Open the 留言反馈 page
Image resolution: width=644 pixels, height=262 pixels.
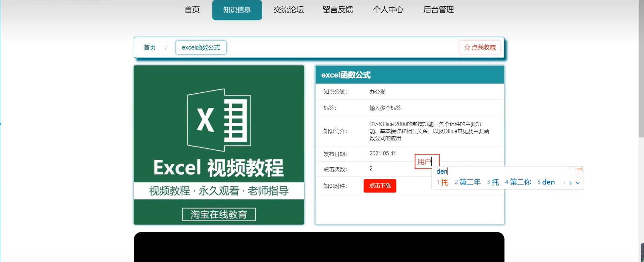[338, 10]
